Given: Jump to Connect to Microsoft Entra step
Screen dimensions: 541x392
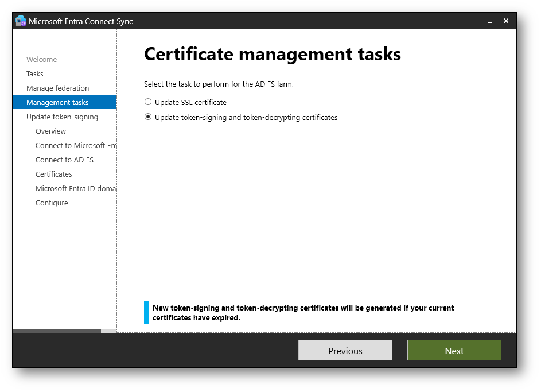Looking at the screenshot, I should [x=75, y=145].
